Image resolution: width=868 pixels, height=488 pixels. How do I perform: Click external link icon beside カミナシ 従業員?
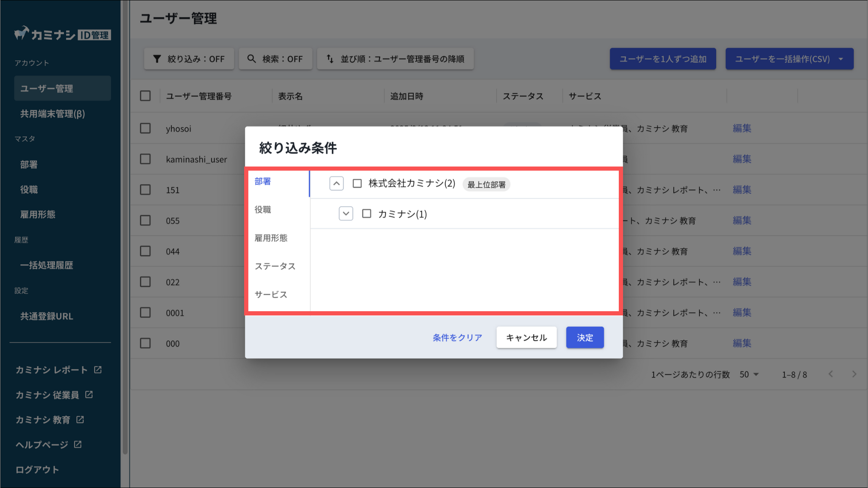(89, 395)
